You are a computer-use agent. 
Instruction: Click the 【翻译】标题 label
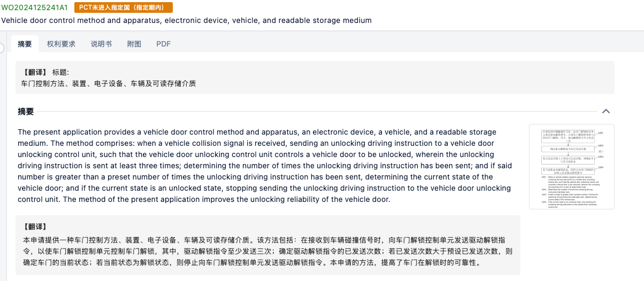click(45, 72)
